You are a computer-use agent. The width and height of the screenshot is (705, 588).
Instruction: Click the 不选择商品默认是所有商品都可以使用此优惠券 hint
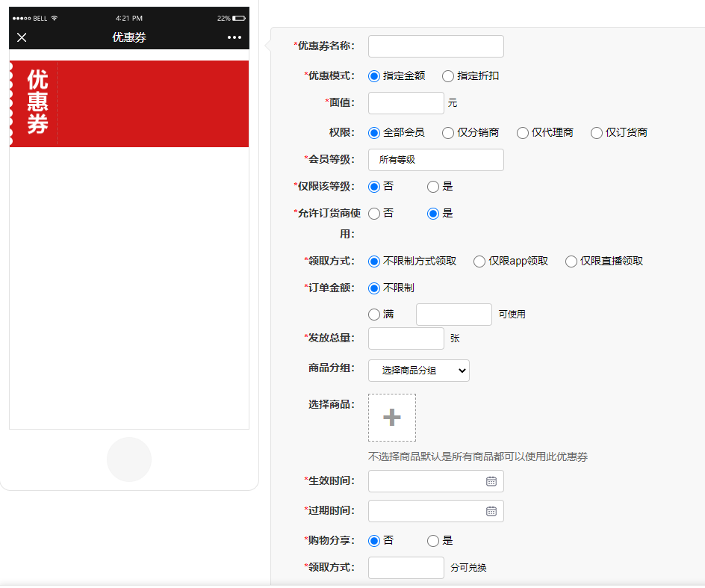point(478,457)
